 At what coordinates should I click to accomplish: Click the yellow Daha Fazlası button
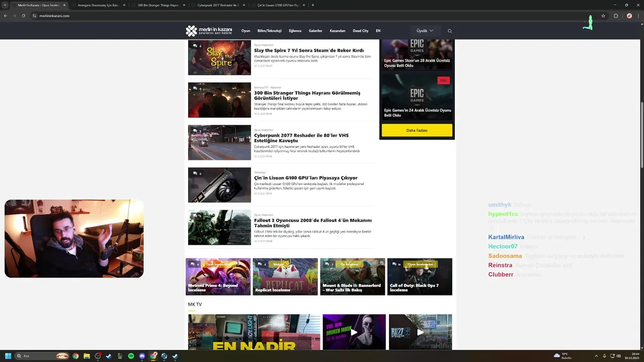417,130
